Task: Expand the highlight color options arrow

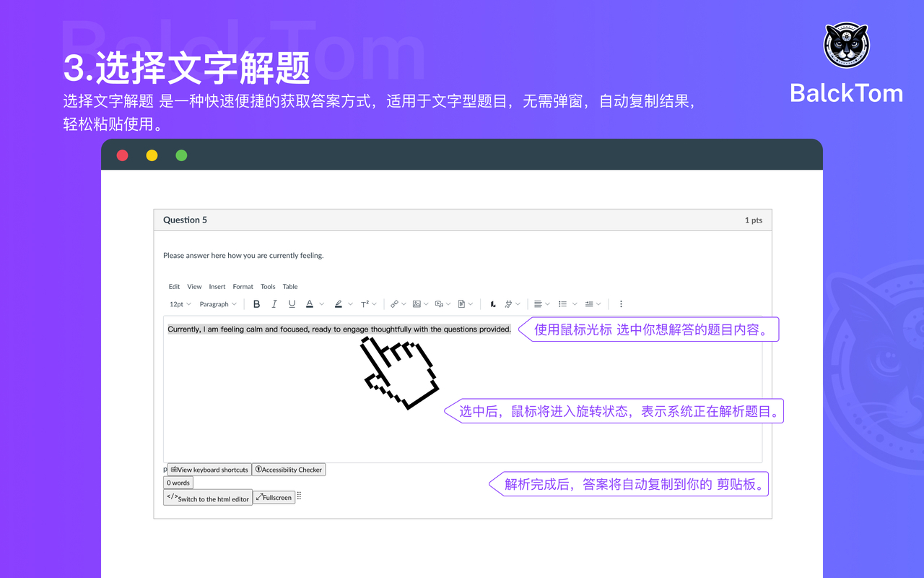Action: click(351, 304)
